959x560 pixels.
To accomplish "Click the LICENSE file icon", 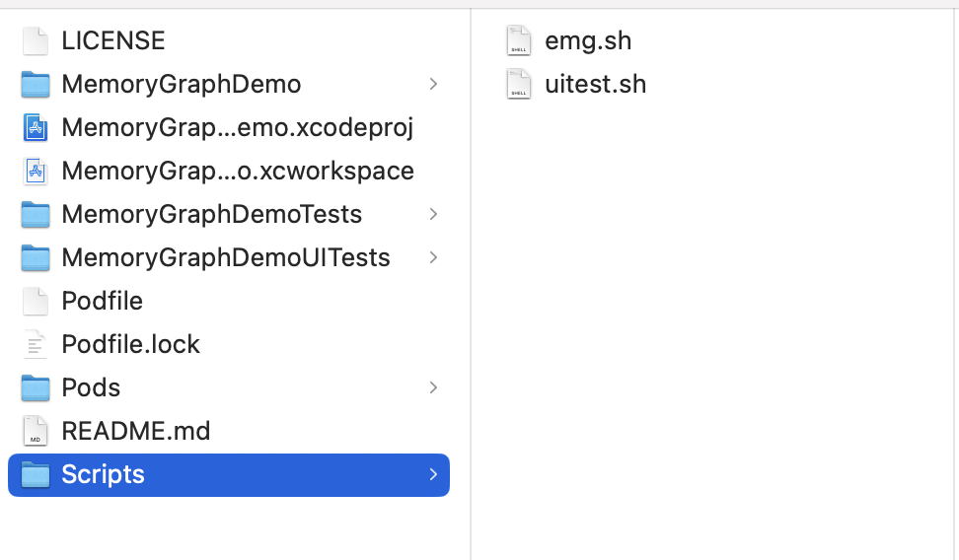I will (x=36, y=40).
